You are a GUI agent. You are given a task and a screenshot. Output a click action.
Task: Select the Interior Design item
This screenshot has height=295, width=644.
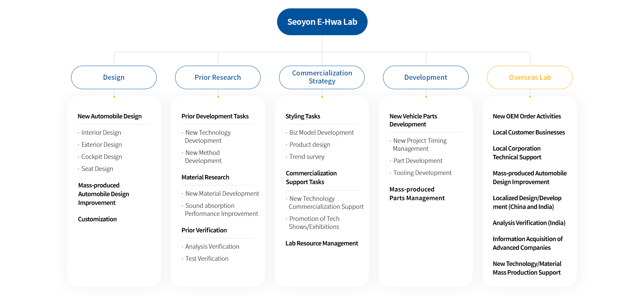[101, 133]
